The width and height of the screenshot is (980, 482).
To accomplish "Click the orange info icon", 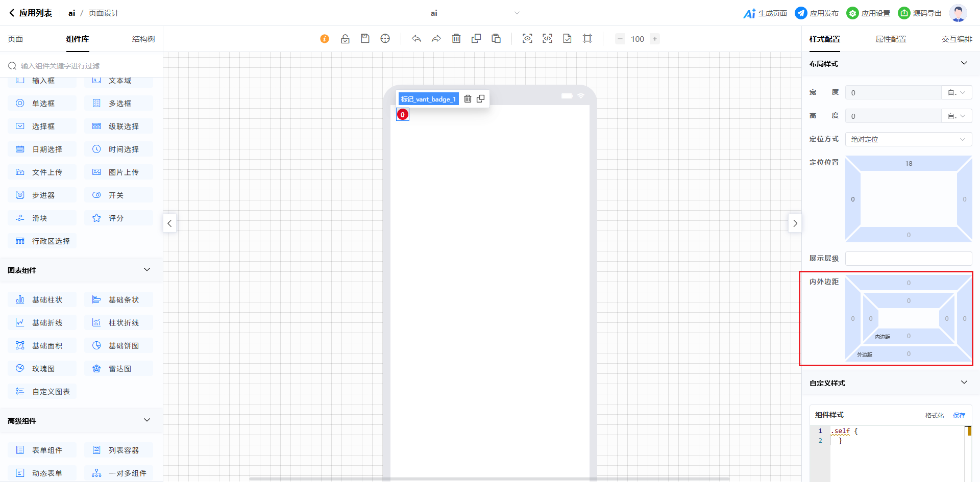I will click(x=325, y=39).
